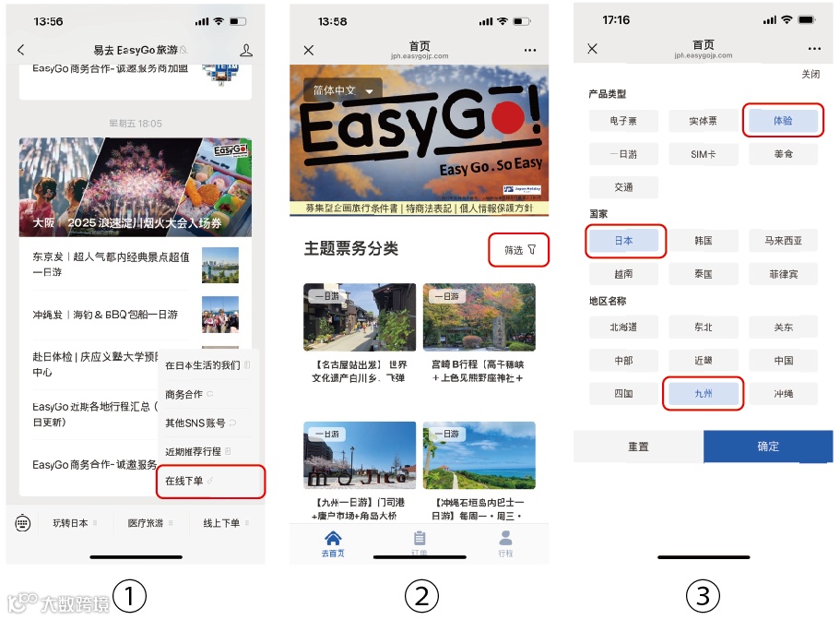Open the 线上下单 bottom menu

click(226, 523)
